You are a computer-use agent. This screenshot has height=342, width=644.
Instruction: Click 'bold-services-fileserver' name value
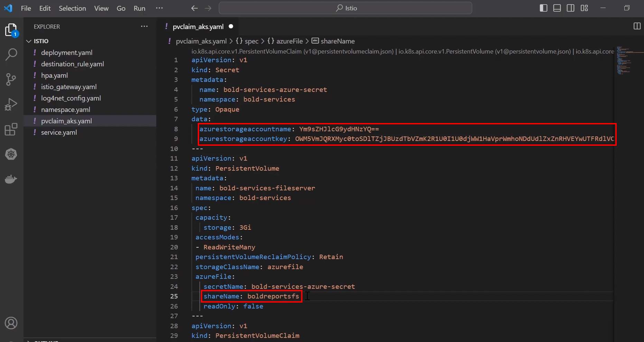coord(267,188)
